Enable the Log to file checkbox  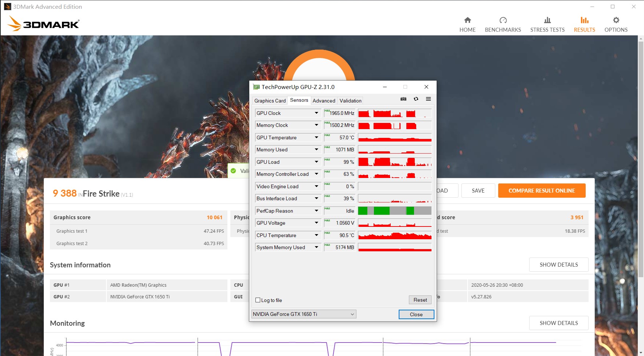[258, 300]
